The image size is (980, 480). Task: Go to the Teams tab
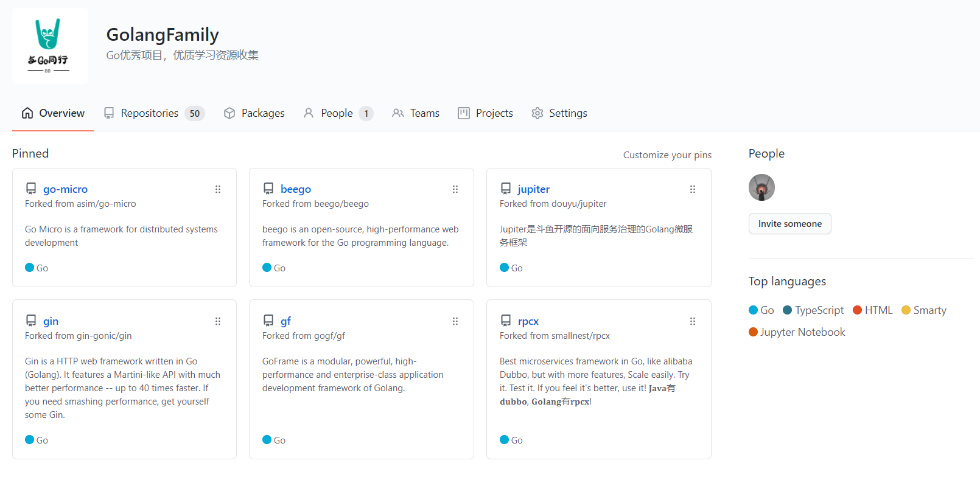[416, 113]
